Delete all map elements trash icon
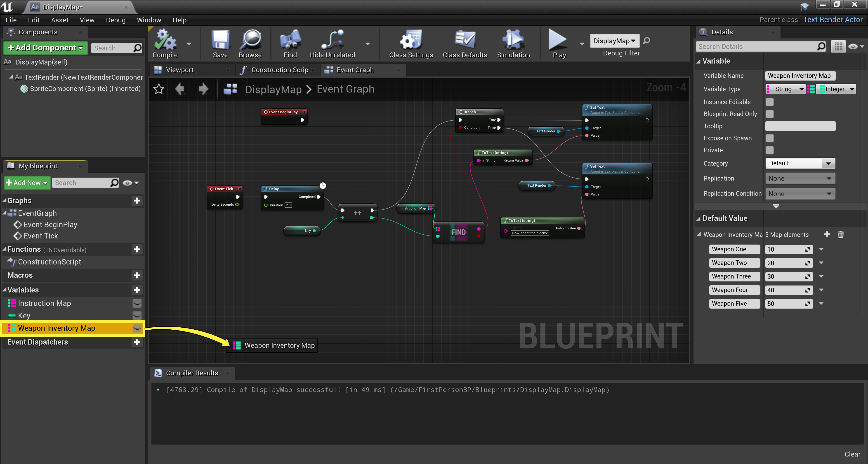Viewport: 868px width, 464px height. click(x=840, y=234)
